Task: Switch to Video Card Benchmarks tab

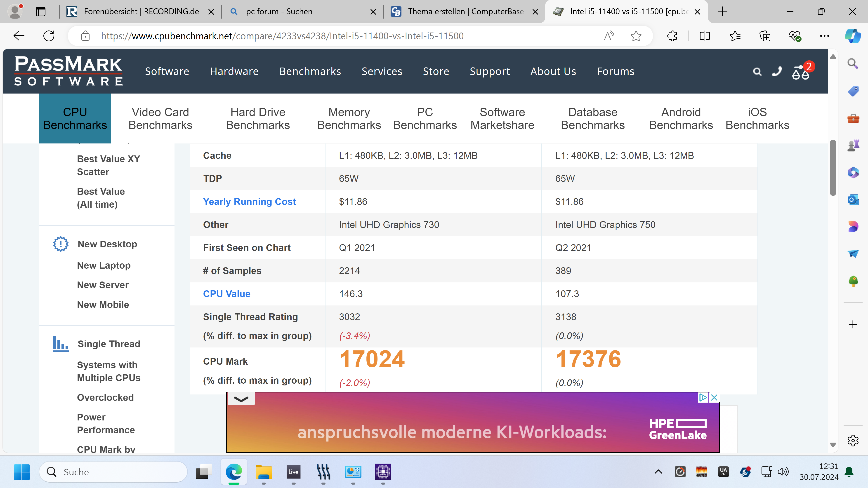Action: click(160, 119)
